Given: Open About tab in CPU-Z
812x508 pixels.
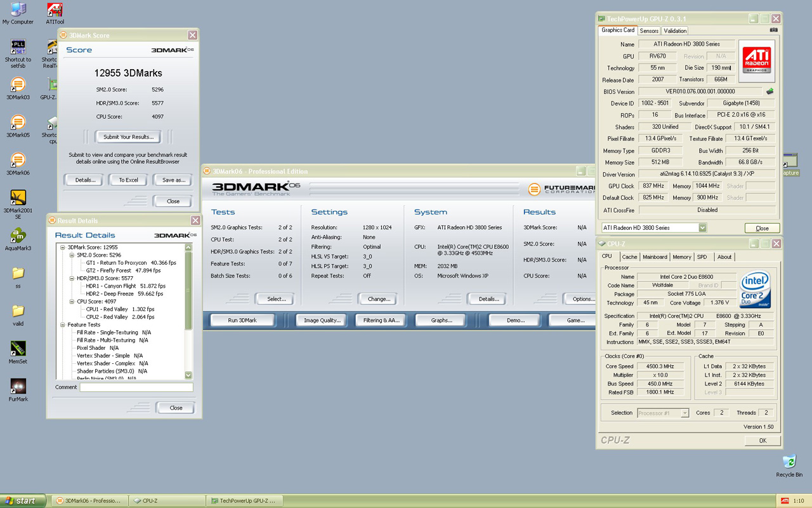Looking at the screenshot, I should tap(724, 257).
